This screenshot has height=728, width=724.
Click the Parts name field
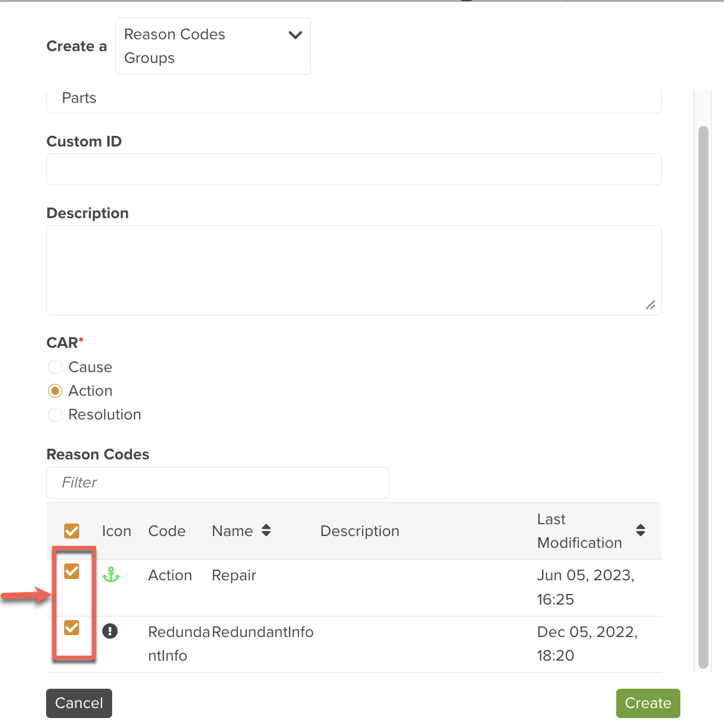click(353, 99)
